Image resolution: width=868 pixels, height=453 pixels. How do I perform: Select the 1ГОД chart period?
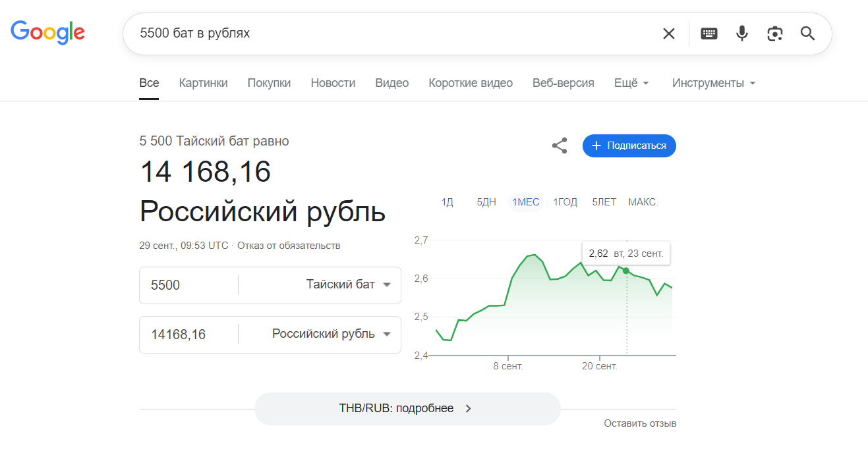[565, 202]
